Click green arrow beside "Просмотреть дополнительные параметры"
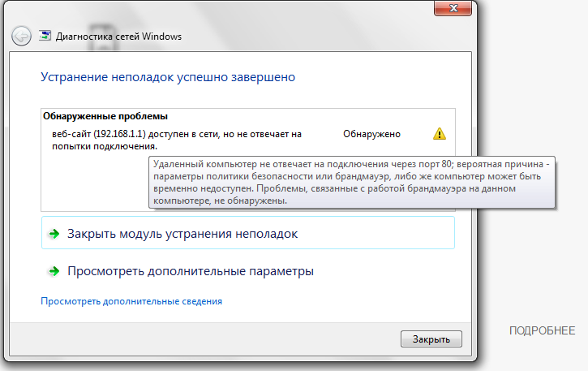Image resolution: width=588 pixels, height=371 pixels. pyautogui.click(x=54, y=271)
